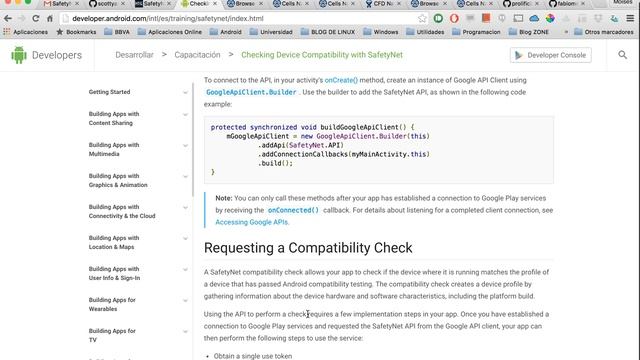
Task: Click the Requesting a Compatibility Check heading
Action: pyautogui.click(x=308, y=248)
